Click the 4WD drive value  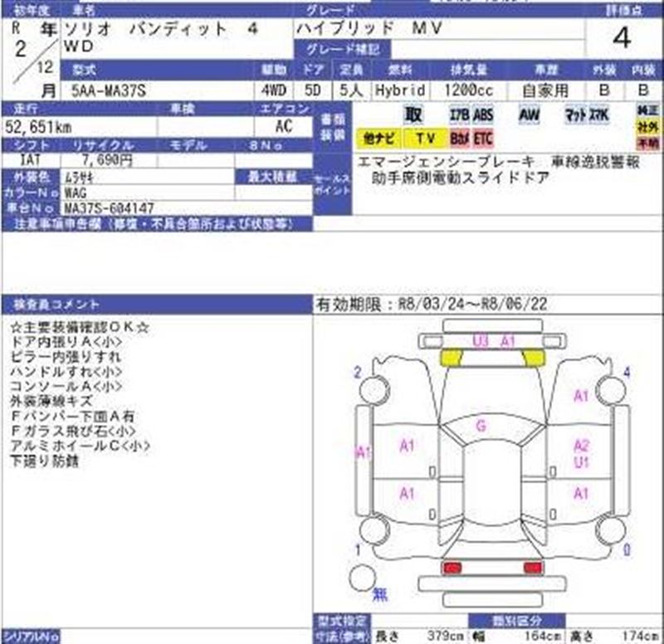pos(274,90)
